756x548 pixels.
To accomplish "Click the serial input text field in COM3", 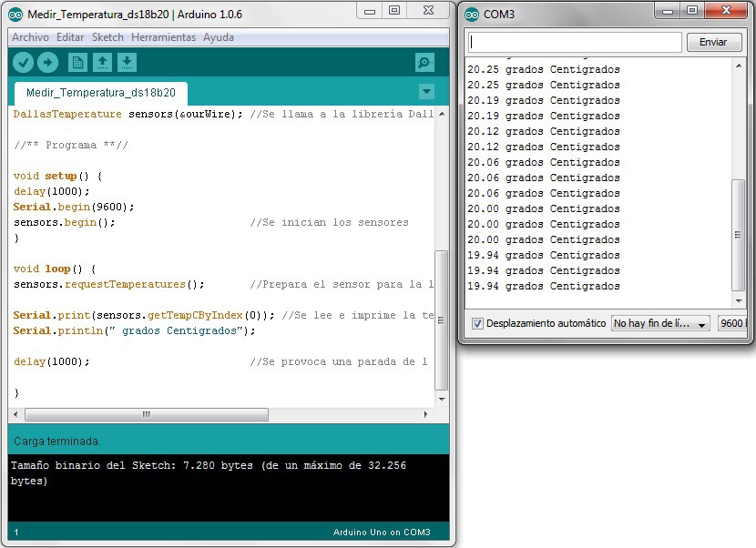I will (x=575, y=42).
